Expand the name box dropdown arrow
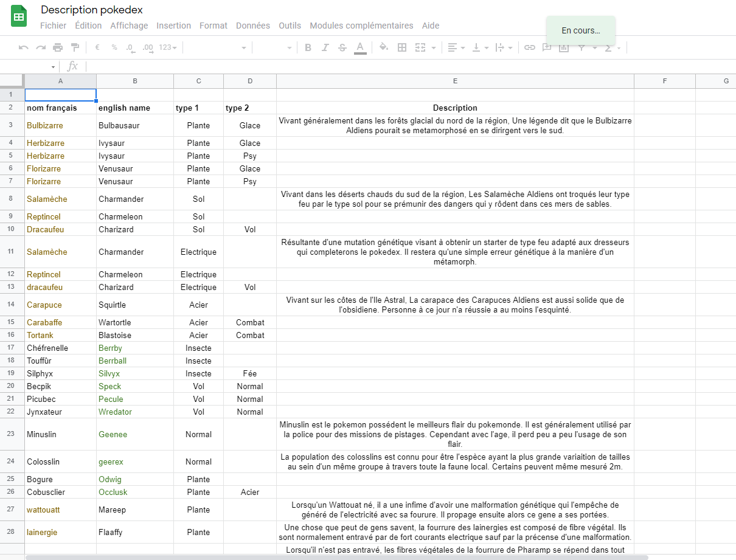736x560 pixels. point(54,67)
